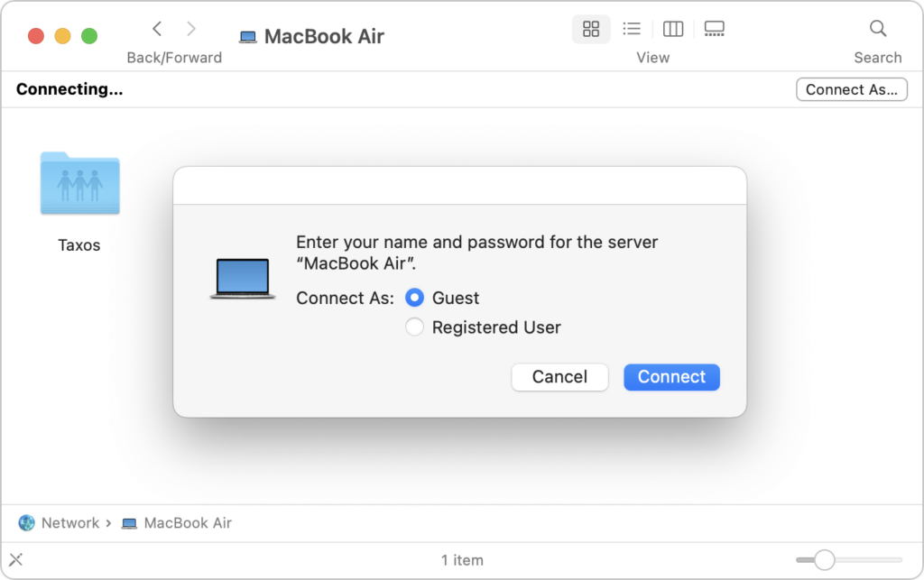Viewport: 924px width, 580px height.
Task: Select the Registered User radio option
Action: click(415, 327)
